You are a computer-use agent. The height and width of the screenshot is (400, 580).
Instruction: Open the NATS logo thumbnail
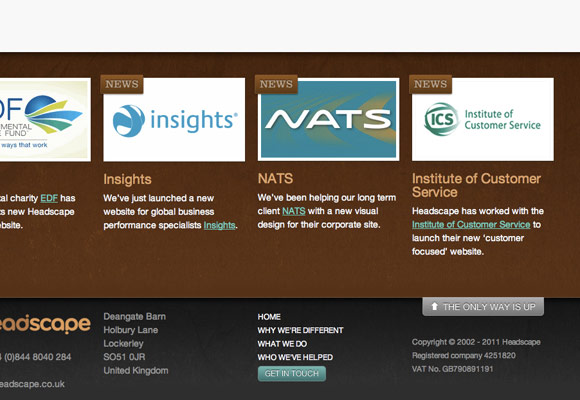pos(328,120)
